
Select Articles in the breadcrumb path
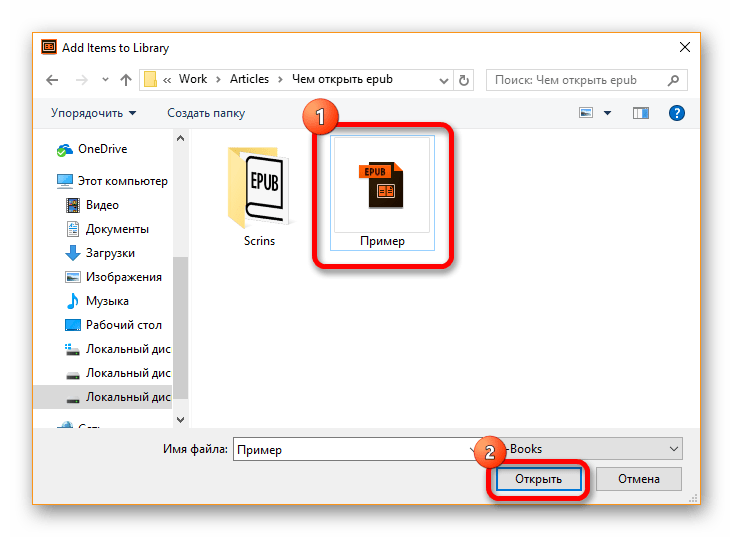click(x=249, y=79)
